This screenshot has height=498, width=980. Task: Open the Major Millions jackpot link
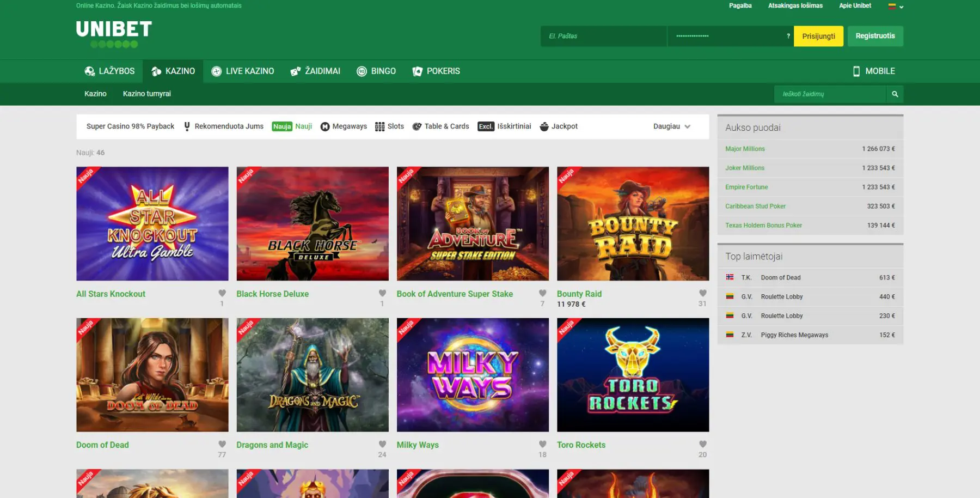point(744,148)
